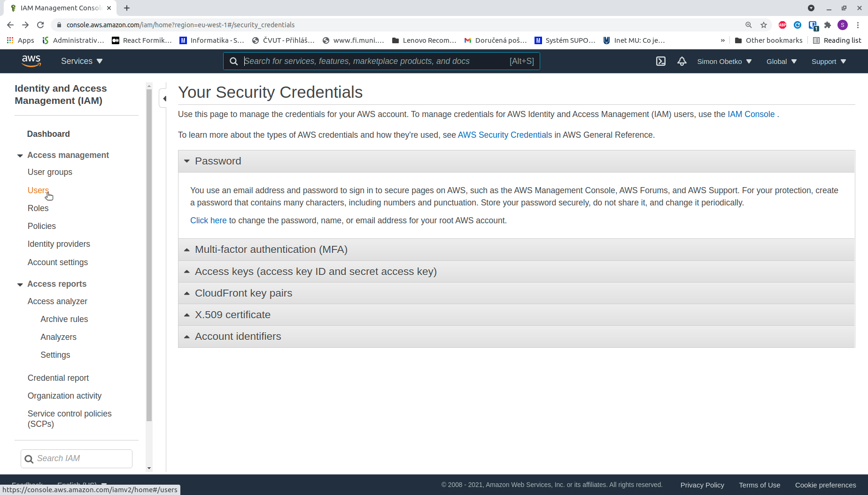Collapse the IAM side navigation panel arrow

point(164,98)
